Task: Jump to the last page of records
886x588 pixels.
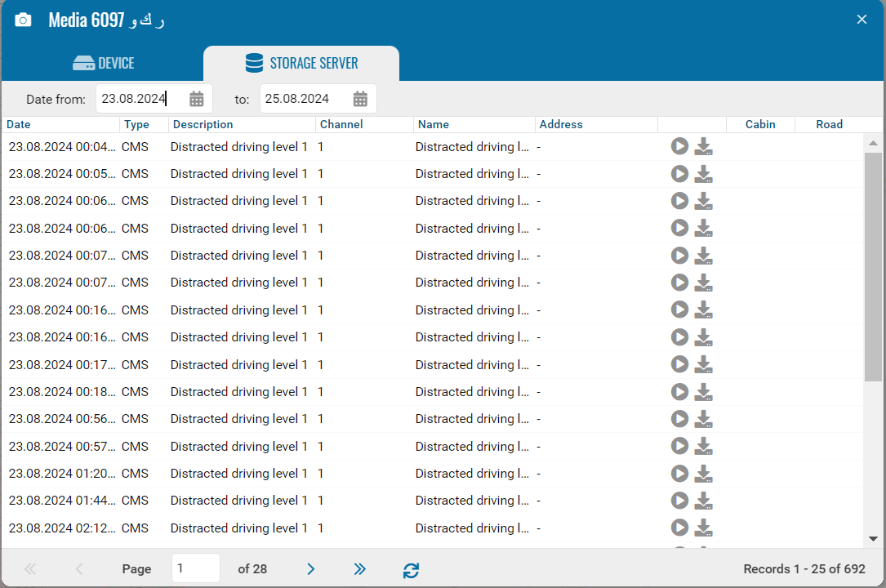Action: [x=359, y=569]
